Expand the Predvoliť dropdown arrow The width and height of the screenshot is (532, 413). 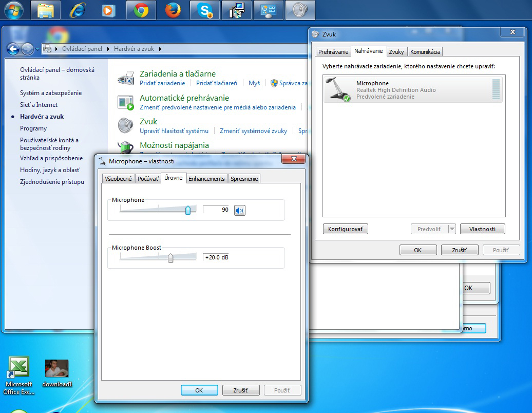451,229
